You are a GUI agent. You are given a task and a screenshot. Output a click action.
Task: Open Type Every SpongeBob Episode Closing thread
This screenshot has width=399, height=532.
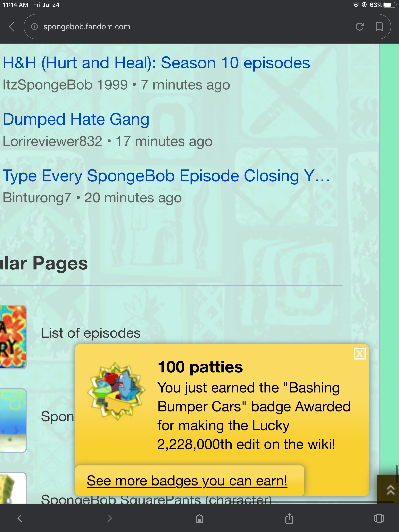pyautogui.click(x=166, y=176)
